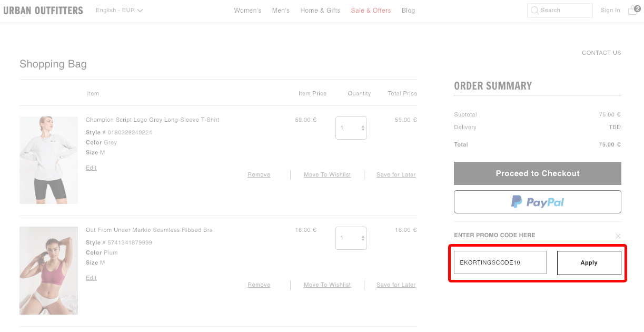Open the Men's menu

point(281,11)
